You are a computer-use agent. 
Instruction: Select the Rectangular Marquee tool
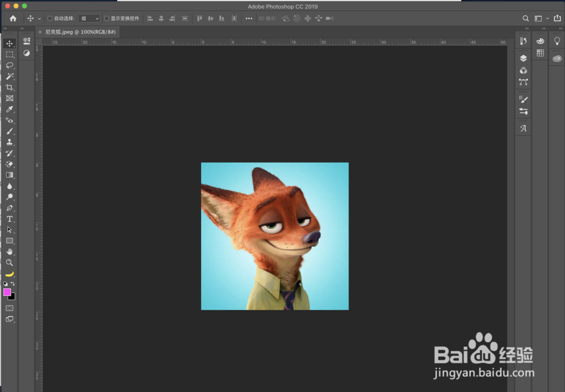point(10,55)
